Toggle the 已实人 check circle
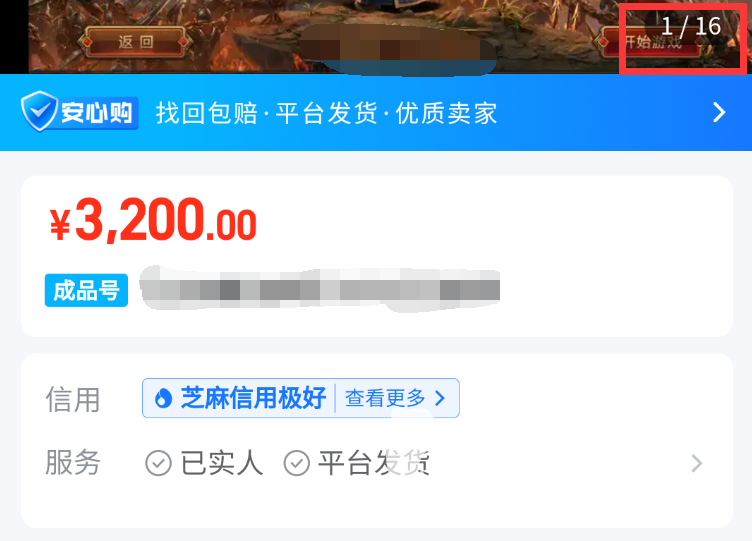This screenshot has height=541, width=752. 158,463
